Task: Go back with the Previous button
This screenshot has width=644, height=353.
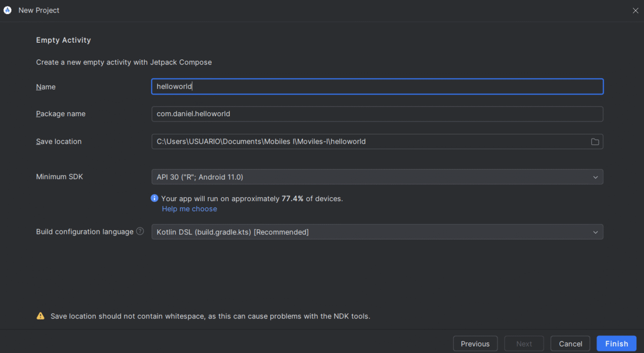Action: coord(475,344)
